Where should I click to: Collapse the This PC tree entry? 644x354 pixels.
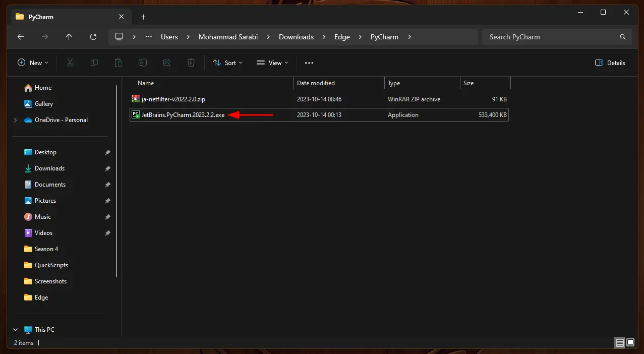(x=15, y=329)
